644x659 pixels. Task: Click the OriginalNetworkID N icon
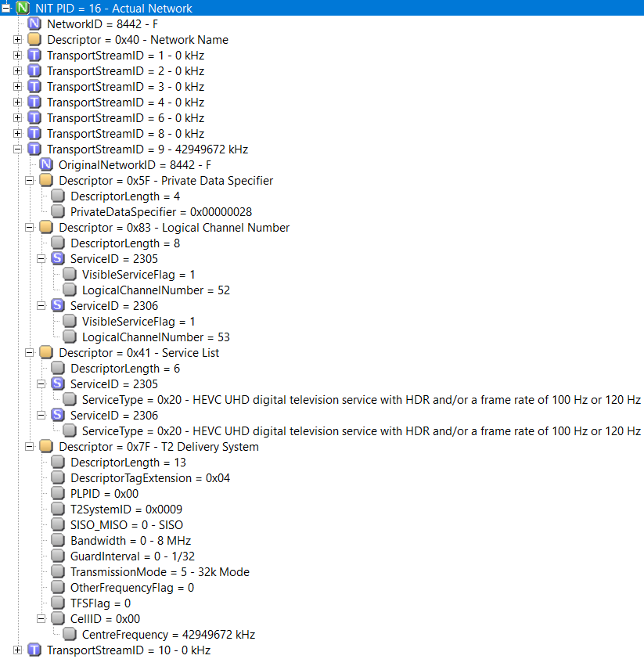click(x=46, y=164)
